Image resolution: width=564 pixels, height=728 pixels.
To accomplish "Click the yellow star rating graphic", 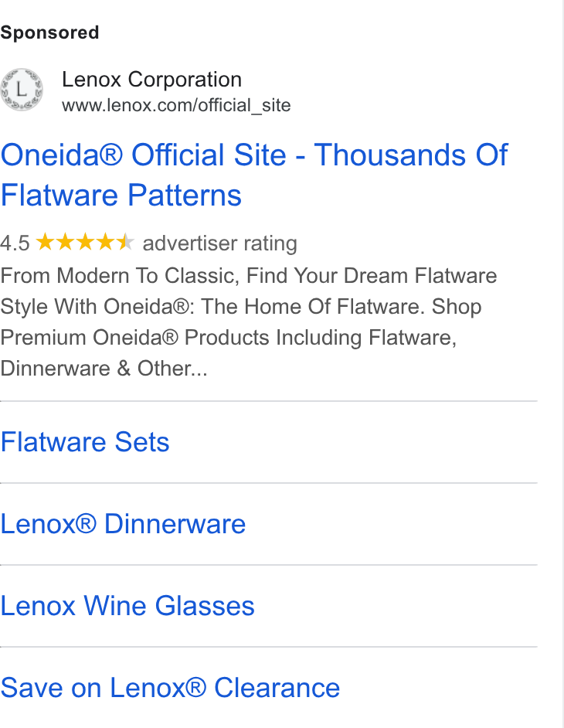I will click(x=85, y=242).
